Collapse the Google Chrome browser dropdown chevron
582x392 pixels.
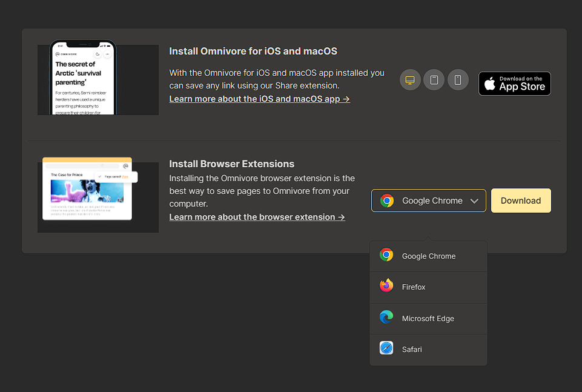pos(474,201)
